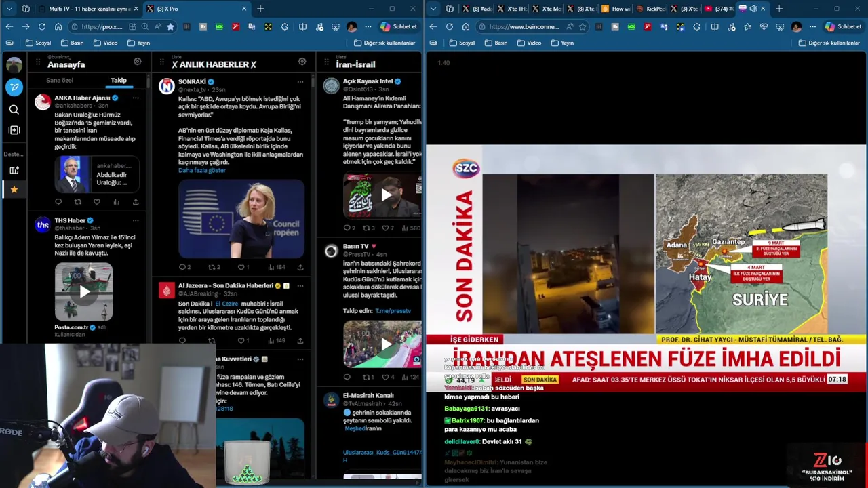Open new tab in right browser
This screenshot has height=488, width=868.
(x=779, y=9)
